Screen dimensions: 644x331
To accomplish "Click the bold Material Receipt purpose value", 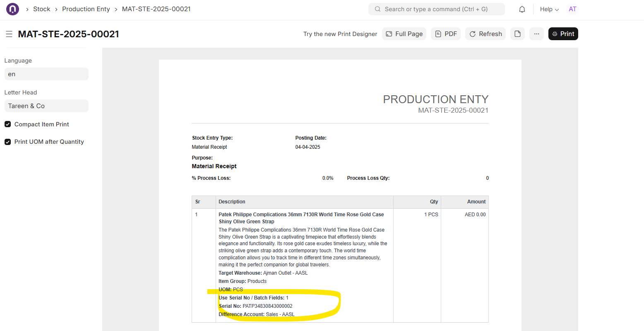I will 214,166.
